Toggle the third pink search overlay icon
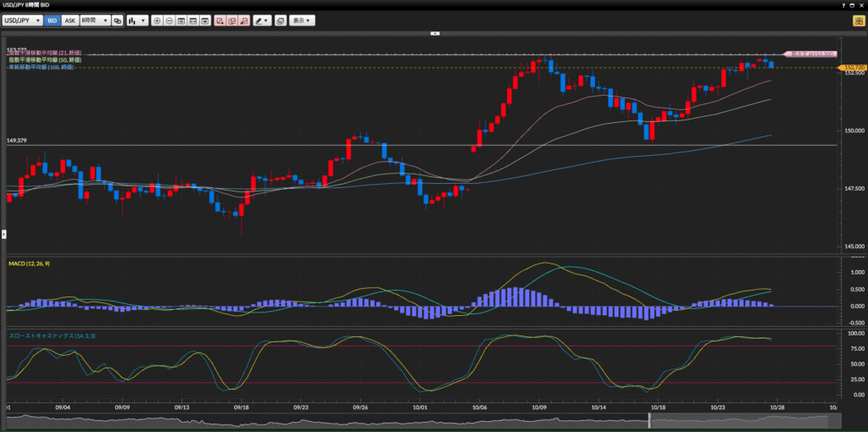This screenshot has height=432, width=868. click(244, 19)
